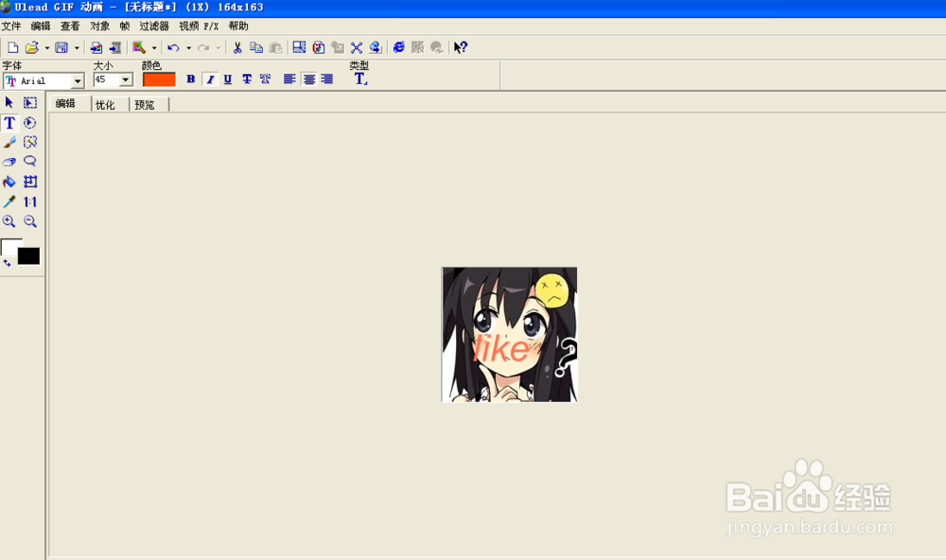The width and height of the screenshot is (946, 560).
Task: Toggle Bold text formatting
Action: (191, 79)
